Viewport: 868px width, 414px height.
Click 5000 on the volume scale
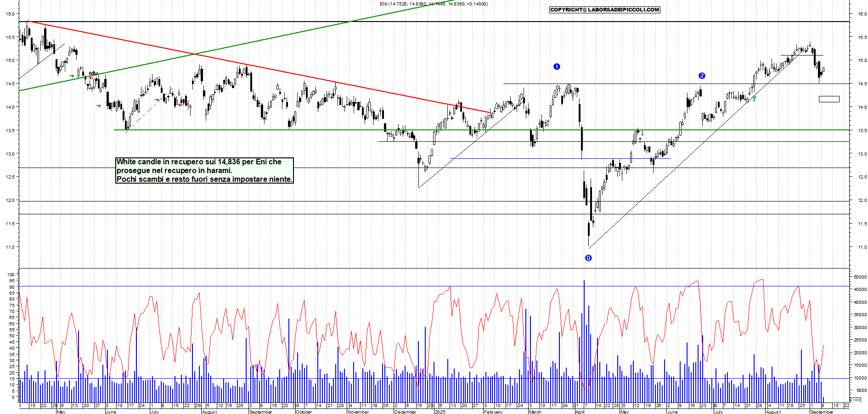click(x=862, y=391)
